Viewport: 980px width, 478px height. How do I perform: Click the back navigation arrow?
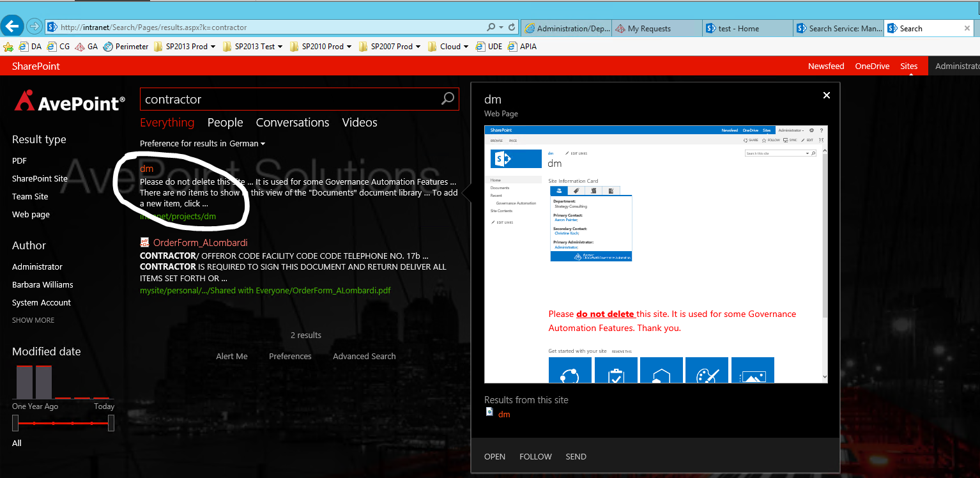pyautogui.click(x=12, y=26)
